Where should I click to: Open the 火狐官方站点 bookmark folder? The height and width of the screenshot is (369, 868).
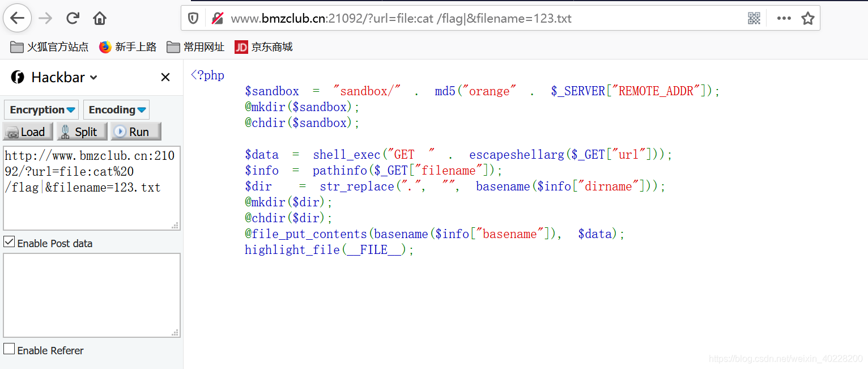49,47
